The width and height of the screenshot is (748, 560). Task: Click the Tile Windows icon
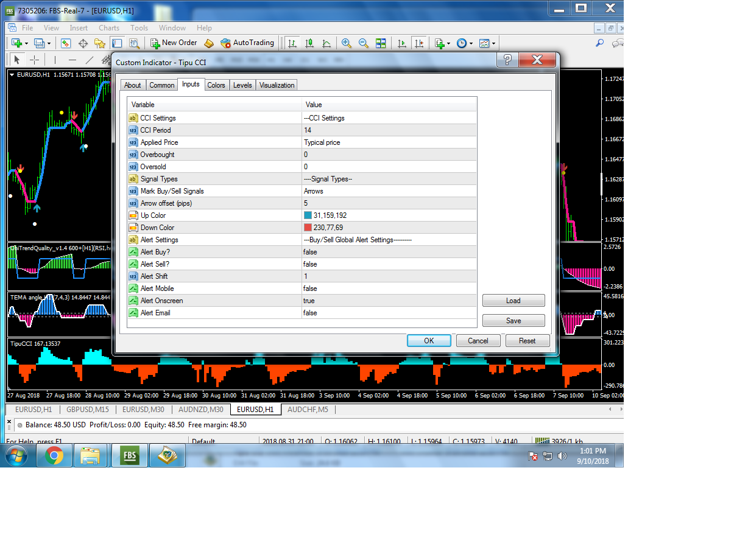pos(381,43)
